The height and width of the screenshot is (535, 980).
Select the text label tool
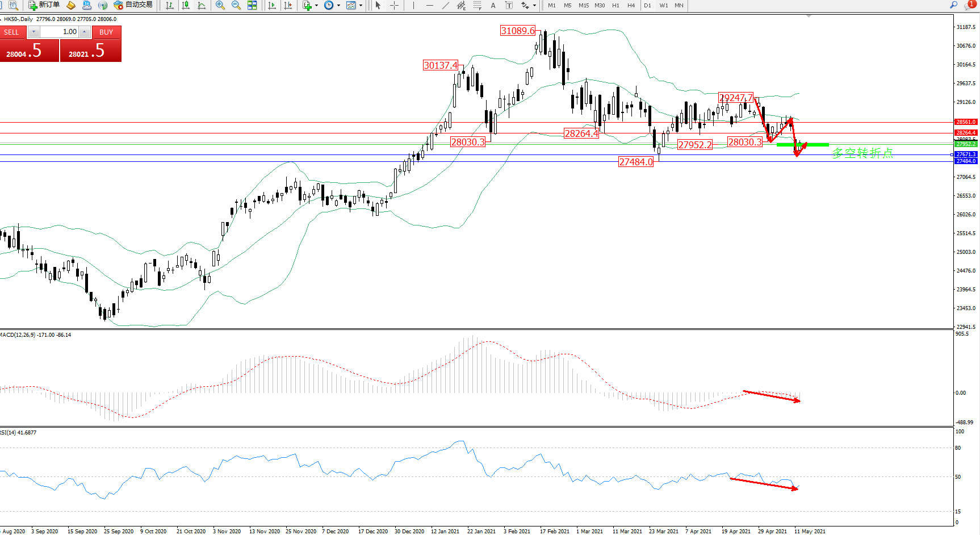(x=493, y=5)
